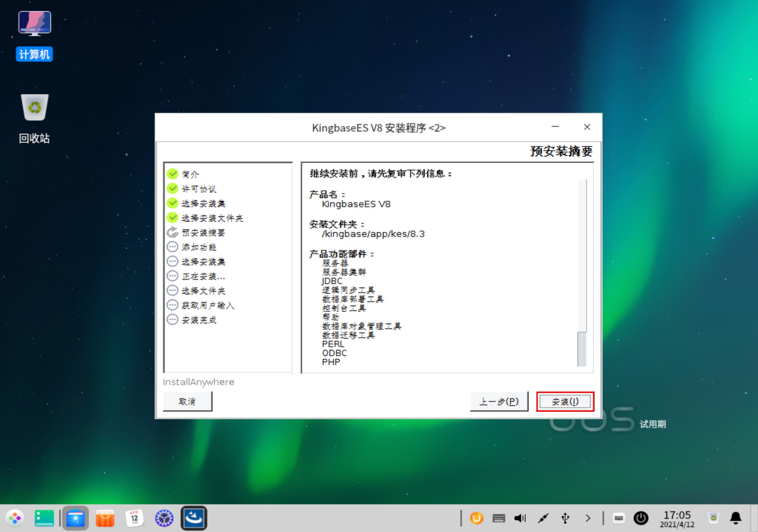Open the launcher icon in the dock
This screenshot has width=758, height=532.
click(x=15, y=518)
